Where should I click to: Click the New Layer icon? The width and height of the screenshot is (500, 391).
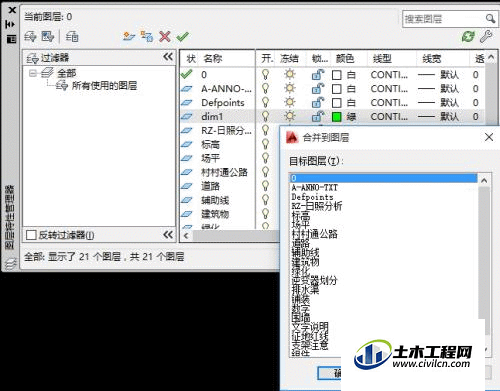click(x=129, y=36)
